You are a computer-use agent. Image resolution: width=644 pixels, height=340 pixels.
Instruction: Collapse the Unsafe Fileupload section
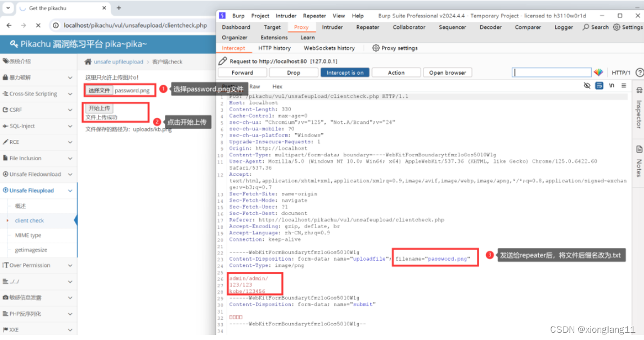click(x=38, y=191)
